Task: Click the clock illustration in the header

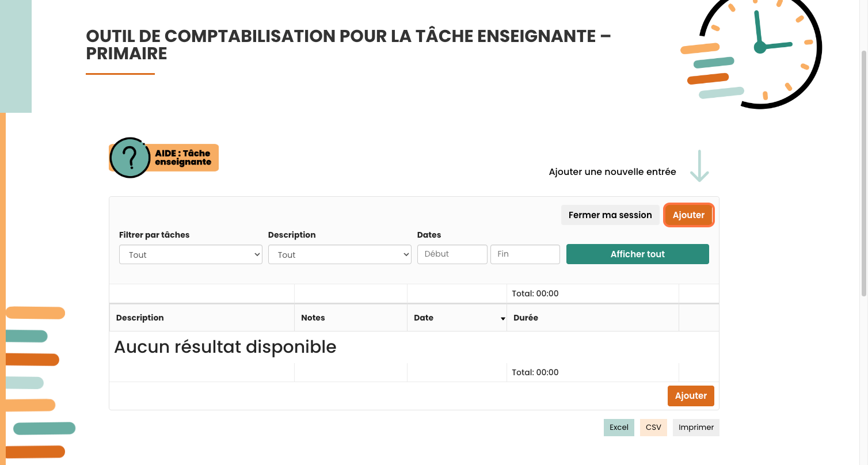Action: (x=760, y=50)
